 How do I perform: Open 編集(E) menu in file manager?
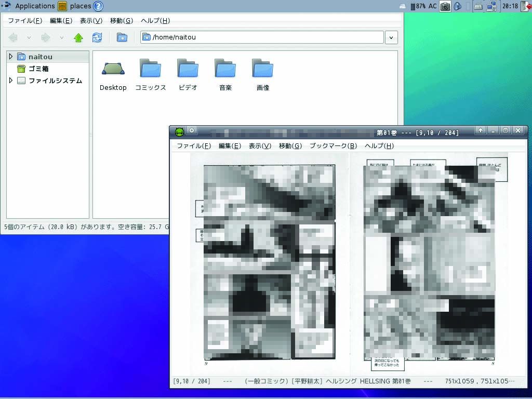[x=61, y=21]
